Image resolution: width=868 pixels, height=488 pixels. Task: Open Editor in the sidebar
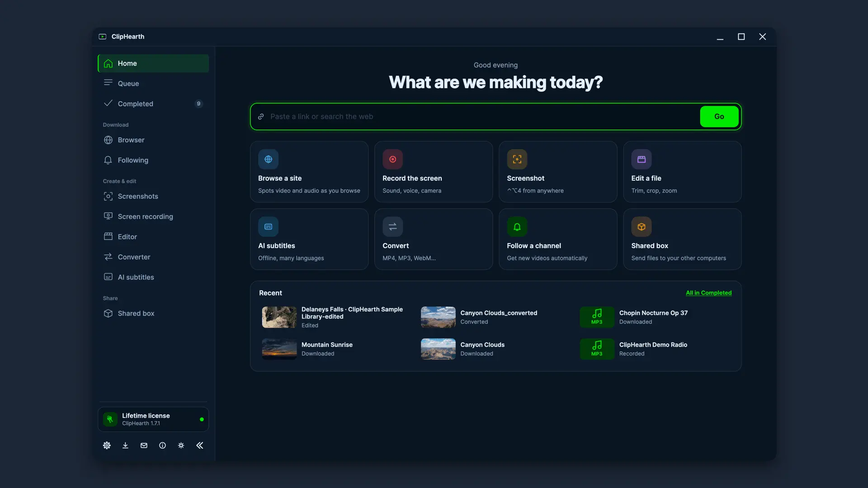(x=153, y=237)
